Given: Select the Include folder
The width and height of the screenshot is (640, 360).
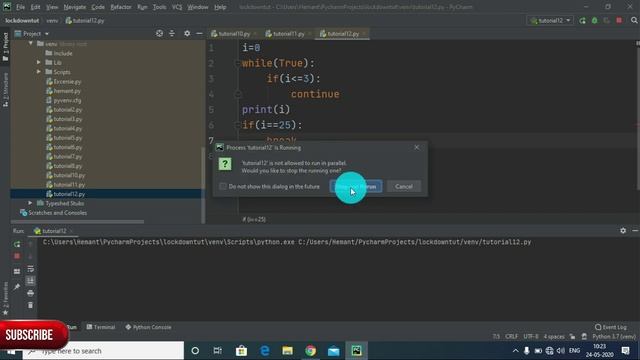Looking at the screenshot, I should pyautogui.click(x=59, y=53).
